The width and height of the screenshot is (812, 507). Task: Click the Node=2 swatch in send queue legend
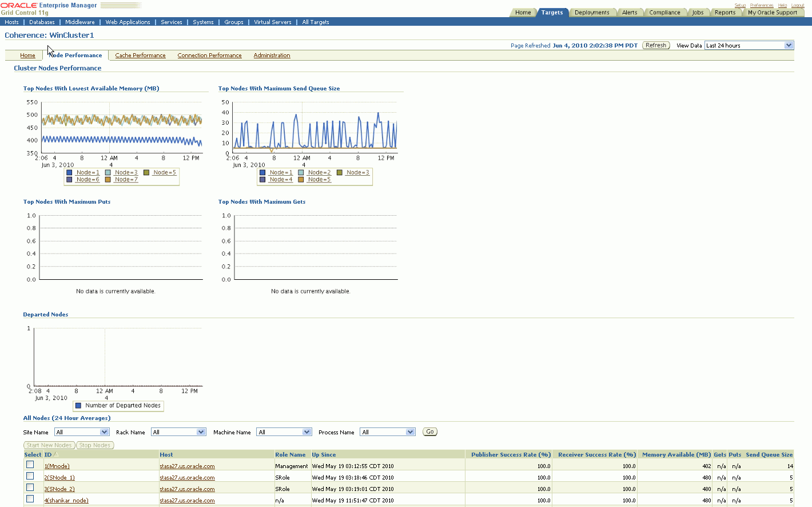coord(301,172)
